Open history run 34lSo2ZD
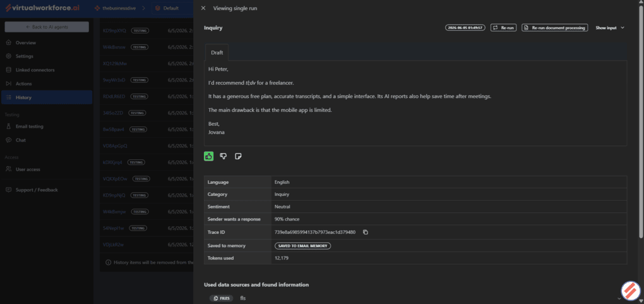The image size is (644, 304). 114,112
